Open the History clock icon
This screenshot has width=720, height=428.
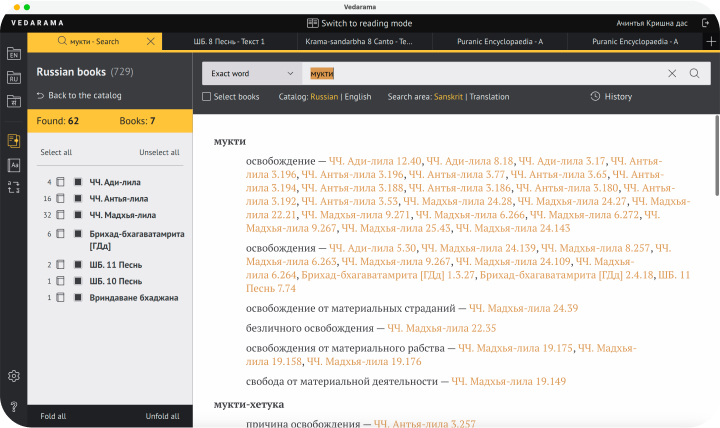tap(596, 97)
